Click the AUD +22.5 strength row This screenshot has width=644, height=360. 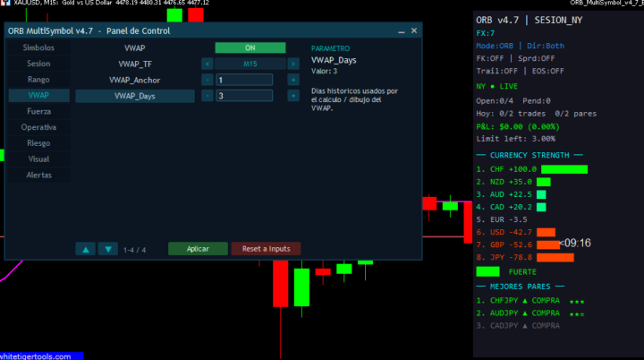click(x=511, y=194)
